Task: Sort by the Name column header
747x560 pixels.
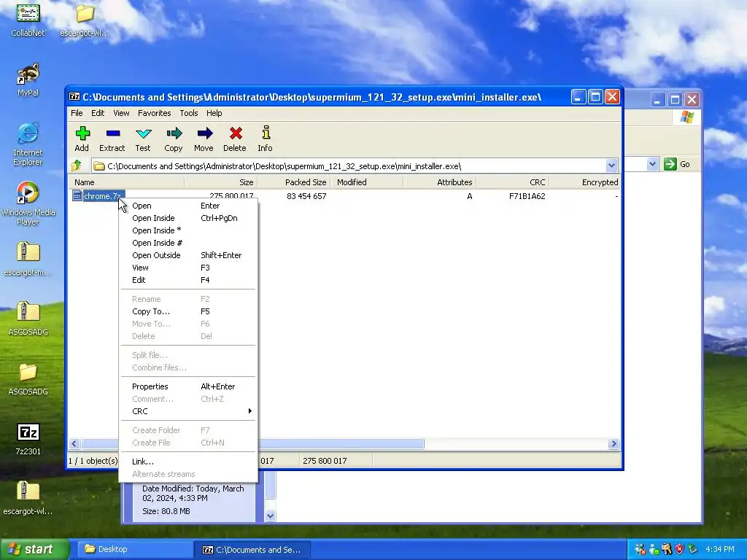Action: point(125,182)
